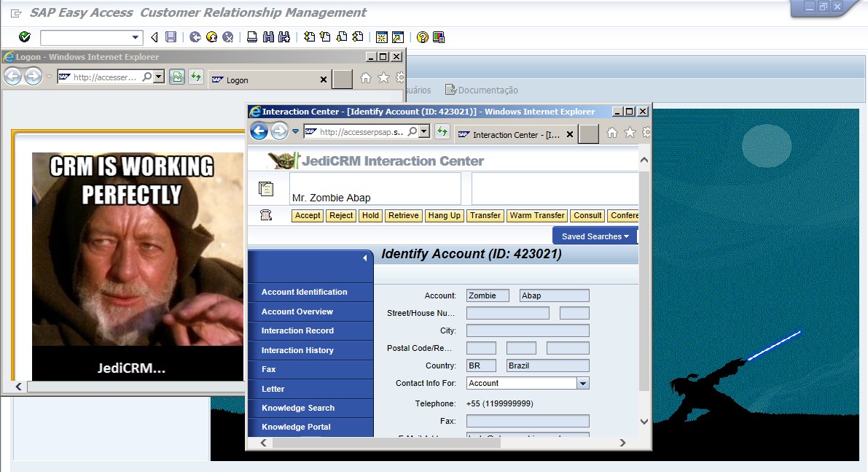Viewport: 868px width, 472px height.
Task: Click the Save diskette icon in SAP toolbar
Action: (171, 37)
